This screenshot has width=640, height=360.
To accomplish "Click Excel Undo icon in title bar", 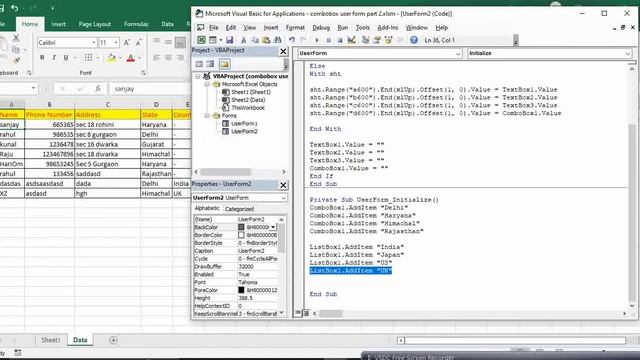I will [15, 8].
